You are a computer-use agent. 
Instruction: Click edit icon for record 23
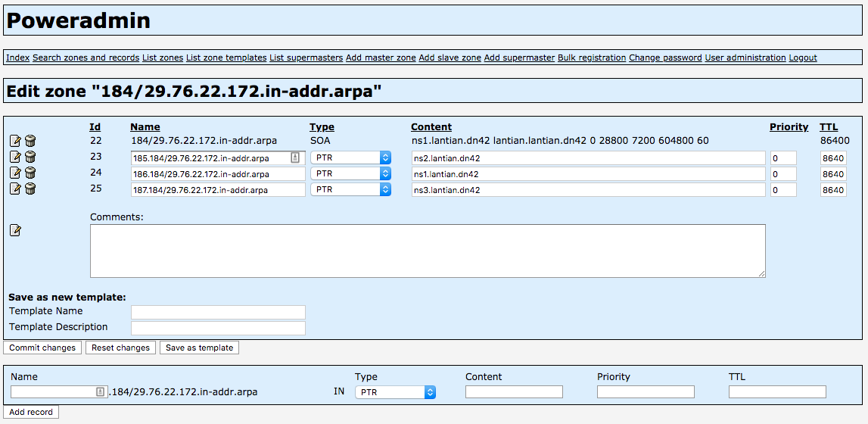click(15, 157)
